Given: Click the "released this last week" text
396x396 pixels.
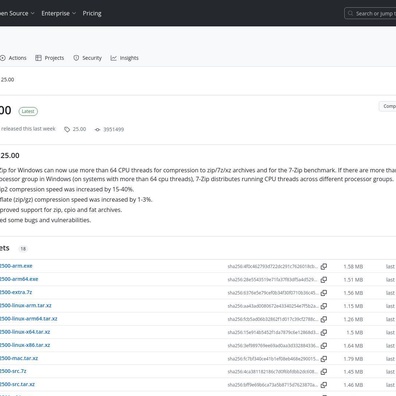Looking at the screenshot, I should tap(28, 129).
